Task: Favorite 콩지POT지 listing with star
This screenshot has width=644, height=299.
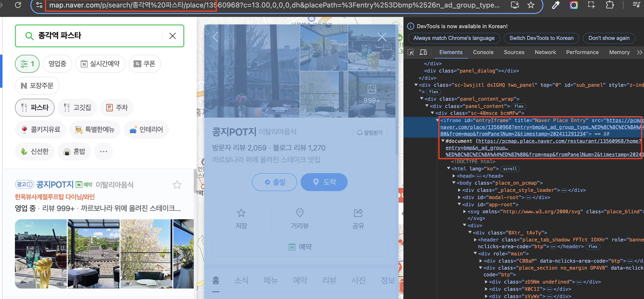Action: pos(177,185)
